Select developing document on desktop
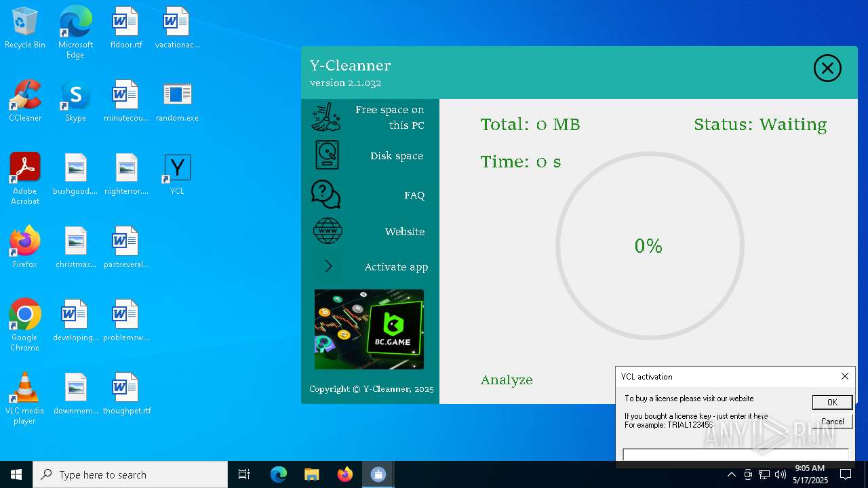 pos(75,321)
